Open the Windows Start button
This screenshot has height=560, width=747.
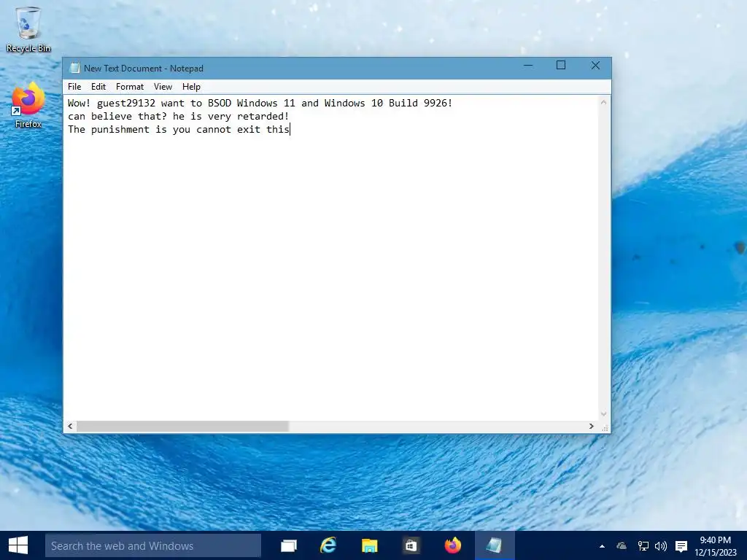(x=18, y=545)
